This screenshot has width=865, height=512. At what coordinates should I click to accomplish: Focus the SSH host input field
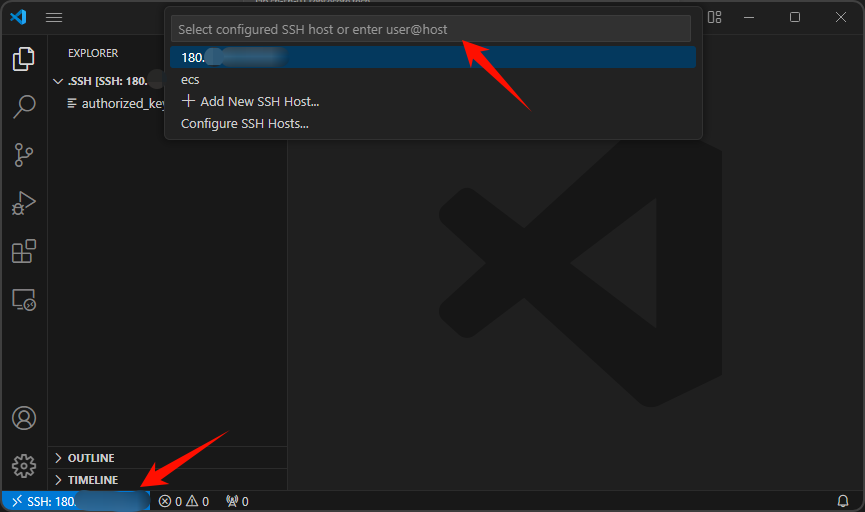point(430,29)
